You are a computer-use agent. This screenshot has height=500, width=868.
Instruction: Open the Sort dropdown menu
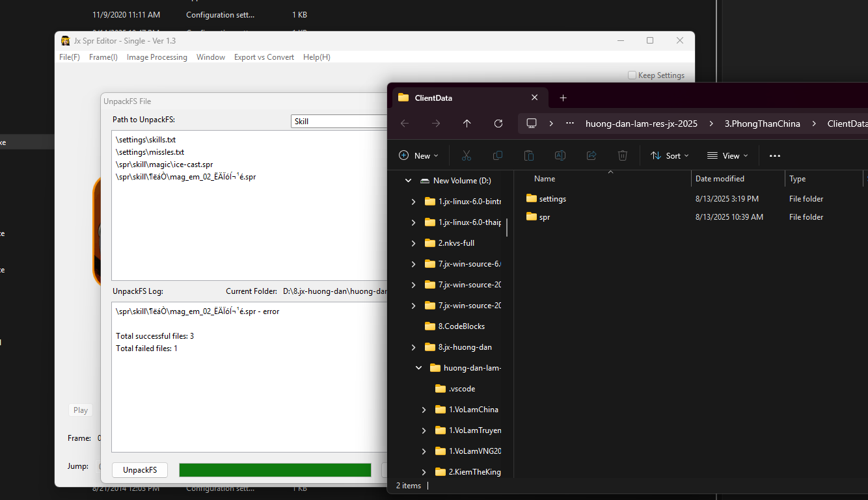click(670, 155)
